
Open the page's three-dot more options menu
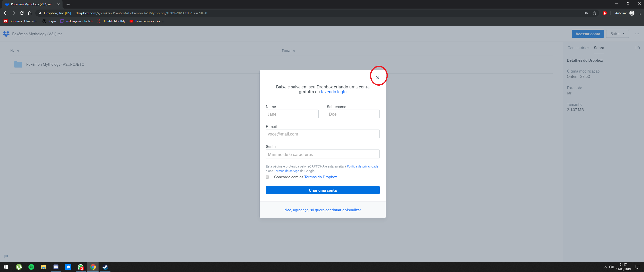(x=637, y=34)
